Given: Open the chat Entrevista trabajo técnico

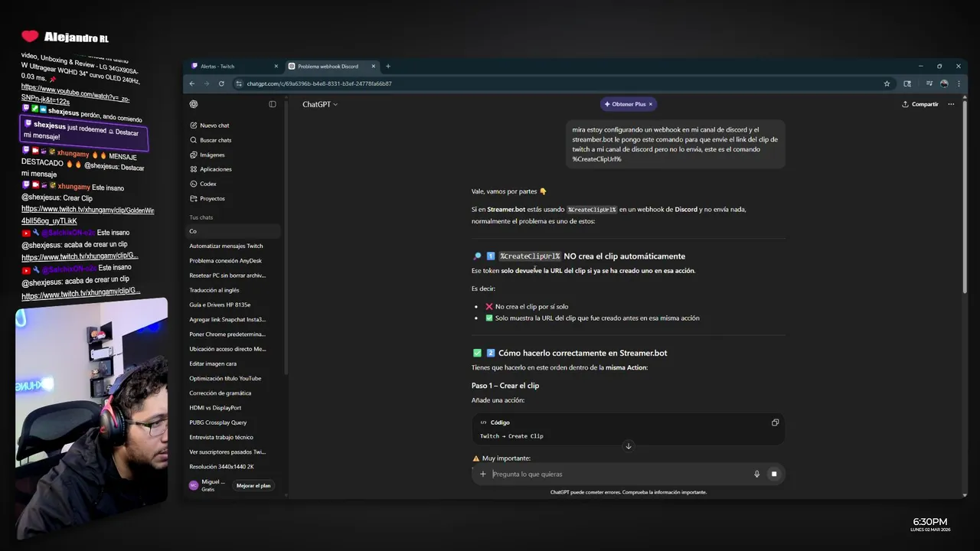Looking at the screenshot, I should coord(234,437).
